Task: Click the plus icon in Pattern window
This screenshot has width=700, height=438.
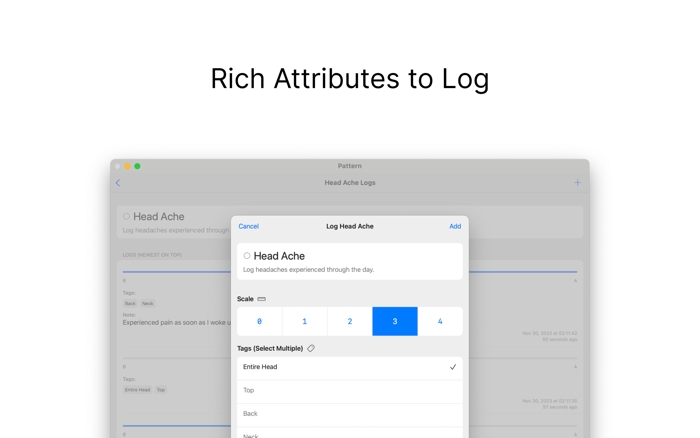Action: click(x=578, y=182)
